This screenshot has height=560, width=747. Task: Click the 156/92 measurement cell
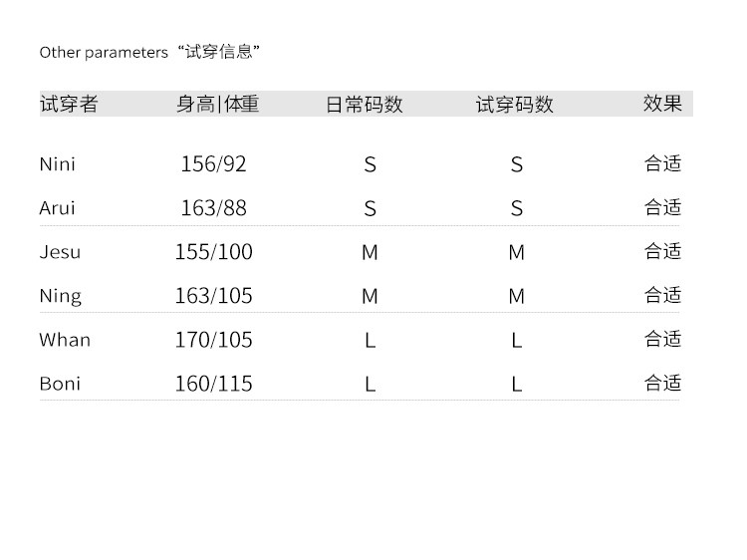coord(213,164)
